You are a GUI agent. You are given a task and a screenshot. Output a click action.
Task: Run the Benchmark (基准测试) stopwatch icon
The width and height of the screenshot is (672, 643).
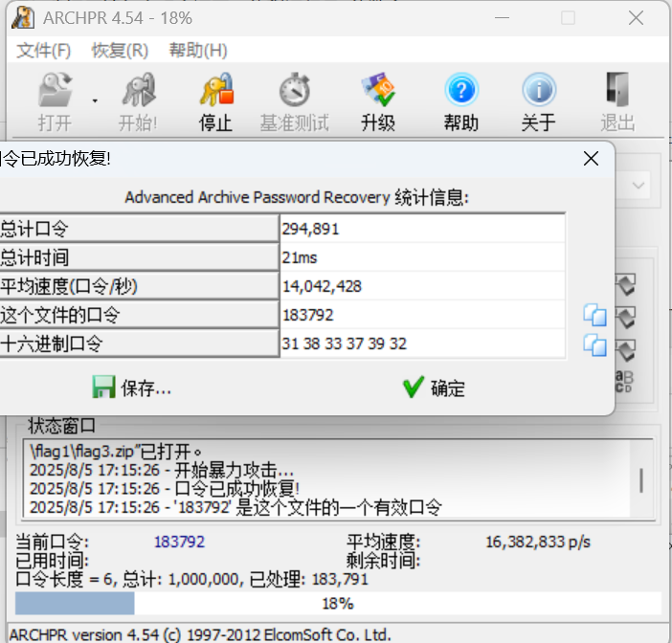[x=295, y=90]
